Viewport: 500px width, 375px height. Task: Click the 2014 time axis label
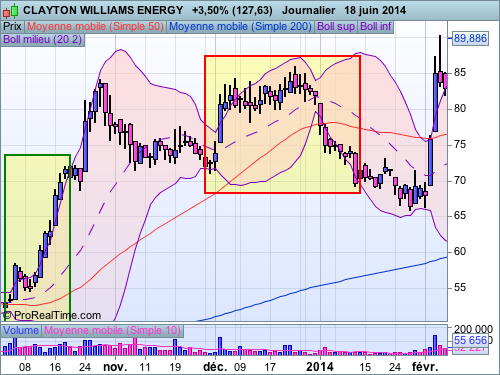(x=320, y=367)
